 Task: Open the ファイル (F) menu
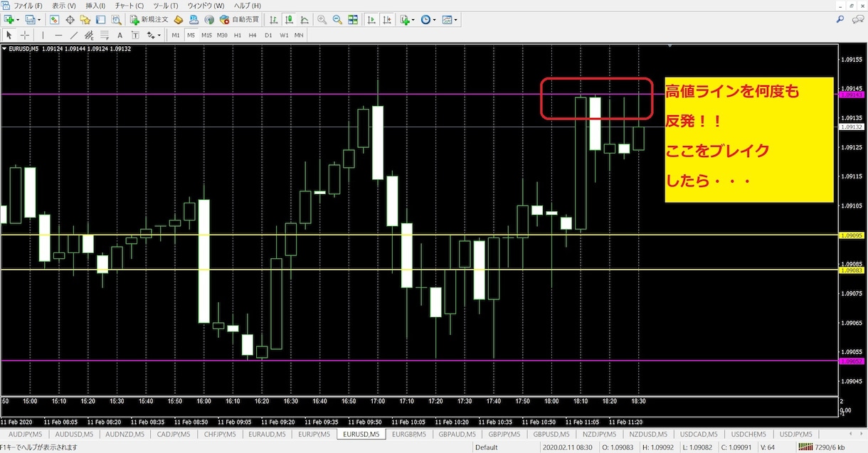(29, 6)
